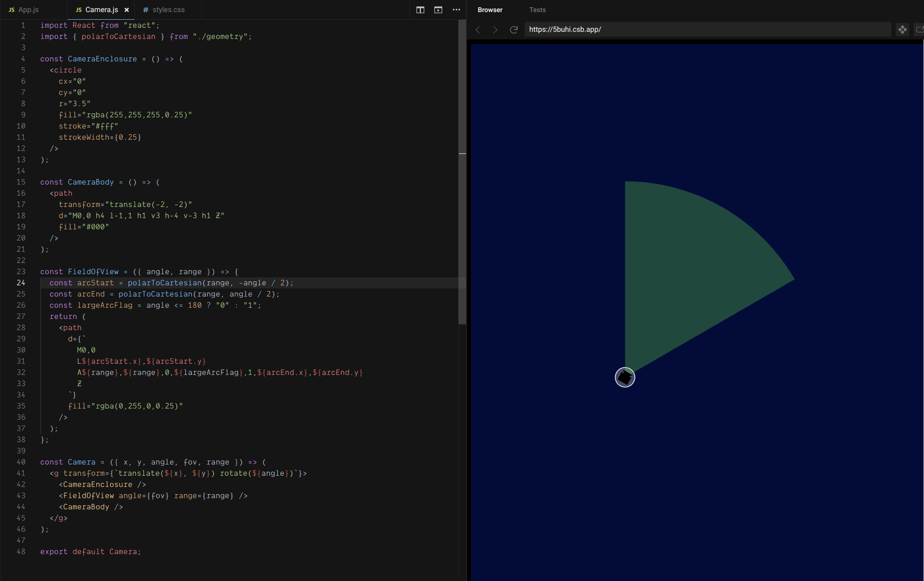
Task: Switch to the App.js tab
Action: coord(28,10)
